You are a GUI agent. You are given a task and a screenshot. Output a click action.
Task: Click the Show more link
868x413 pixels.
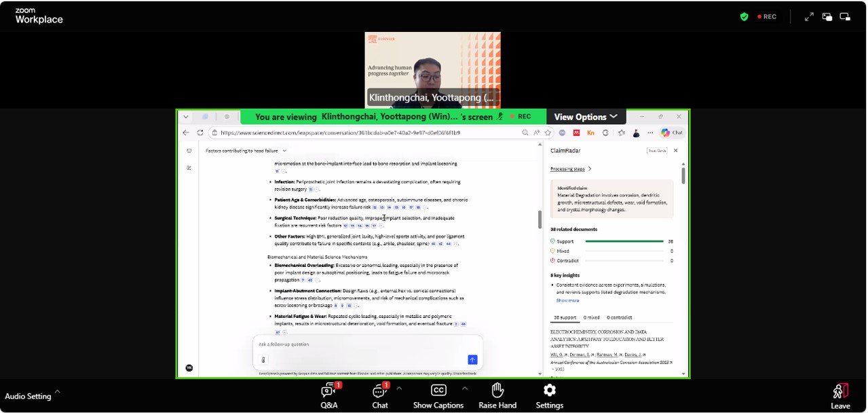(x=567, y=300)
